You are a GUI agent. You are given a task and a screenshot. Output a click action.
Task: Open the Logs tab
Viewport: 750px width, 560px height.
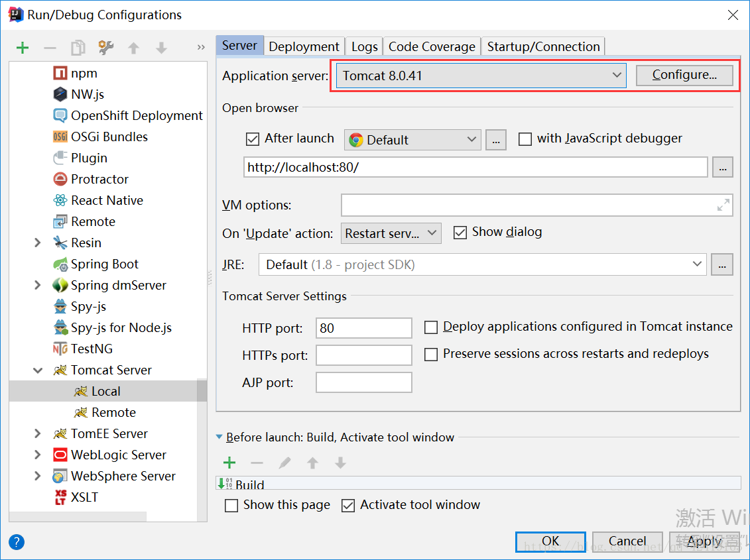[365, 46]
